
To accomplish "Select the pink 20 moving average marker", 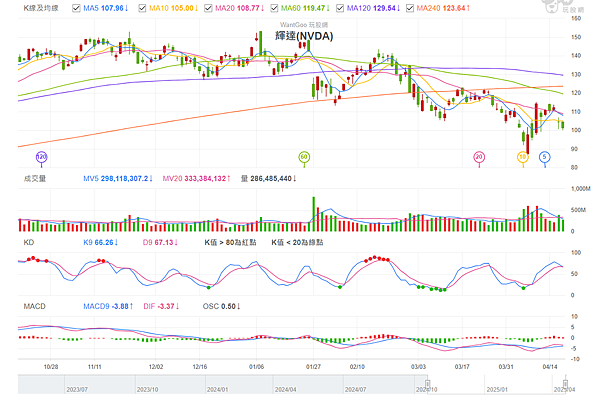I will [479, 157].
